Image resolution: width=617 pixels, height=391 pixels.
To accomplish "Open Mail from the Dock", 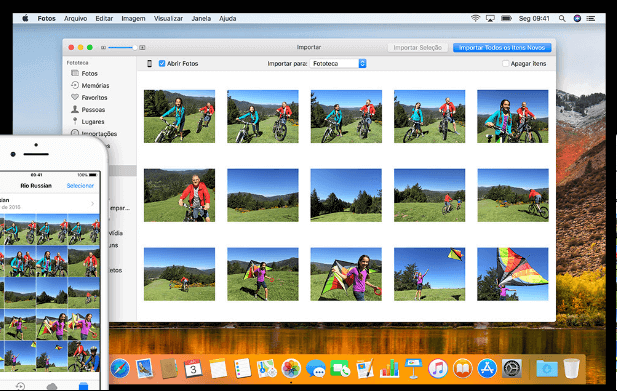I will pos(144,369).
